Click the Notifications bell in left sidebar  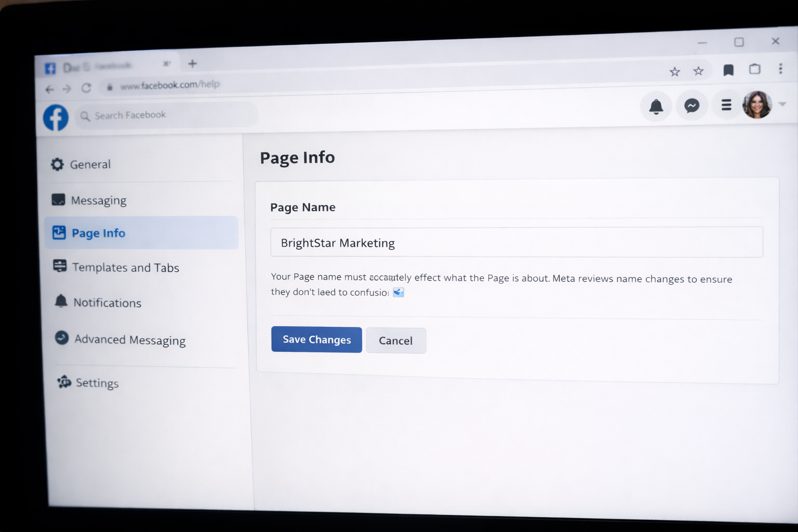pyautogui.click(x=60, y=301)
